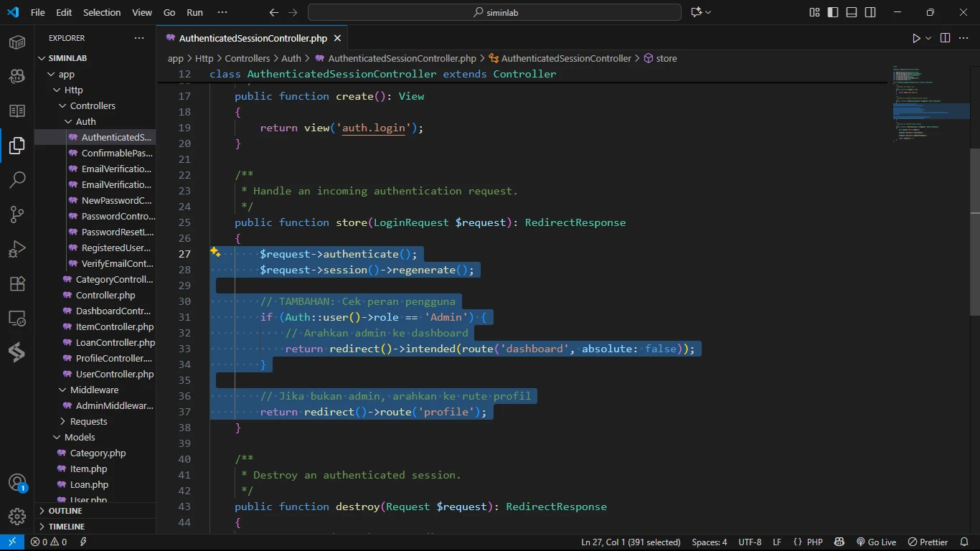The image size is (980, 551).
Task: Toggle the bottom panel layout button
Action: coord(852,12)
